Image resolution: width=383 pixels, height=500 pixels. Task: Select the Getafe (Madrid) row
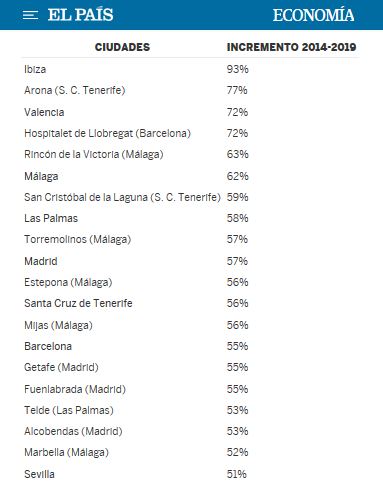(x=190, y=367)
